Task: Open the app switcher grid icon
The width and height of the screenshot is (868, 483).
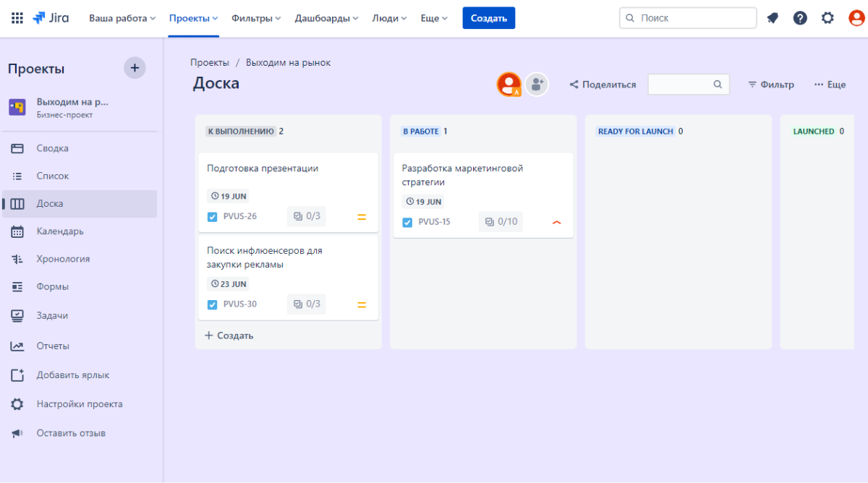Action: [17, 18]
